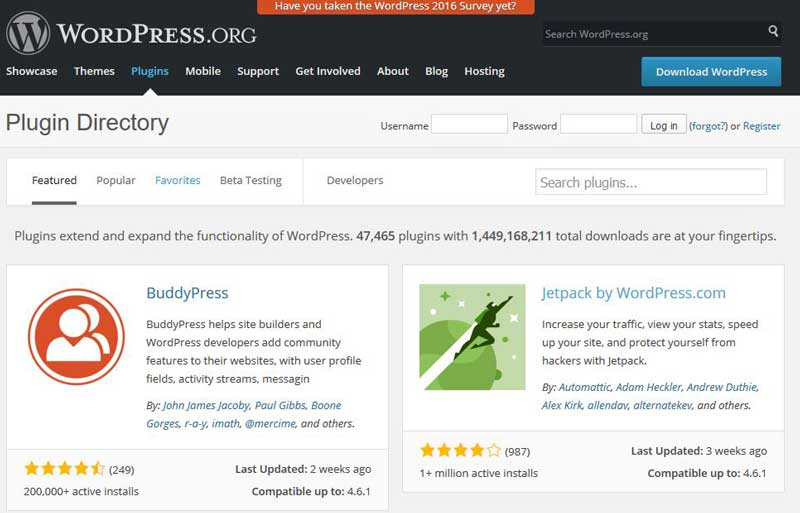Open author @mercime link

270,424
